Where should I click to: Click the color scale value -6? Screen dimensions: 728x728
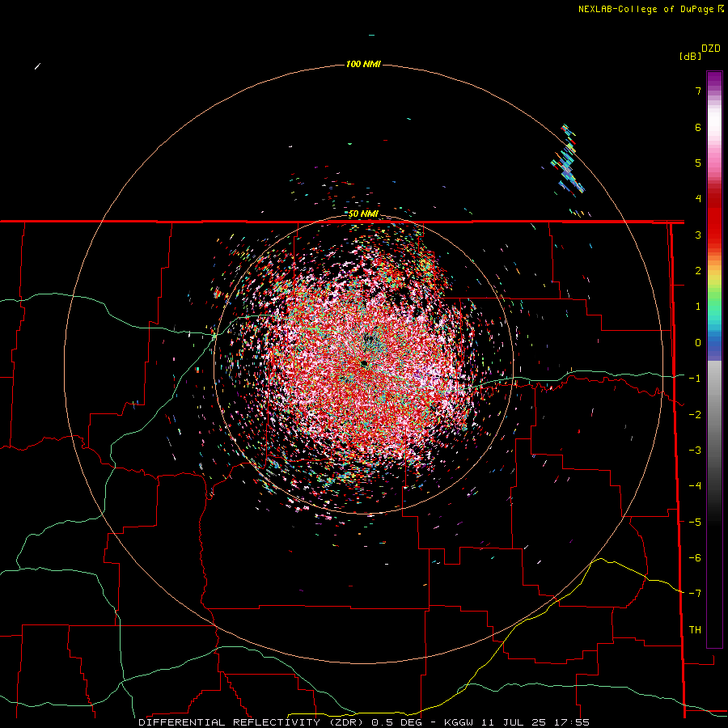click(695, 558)
